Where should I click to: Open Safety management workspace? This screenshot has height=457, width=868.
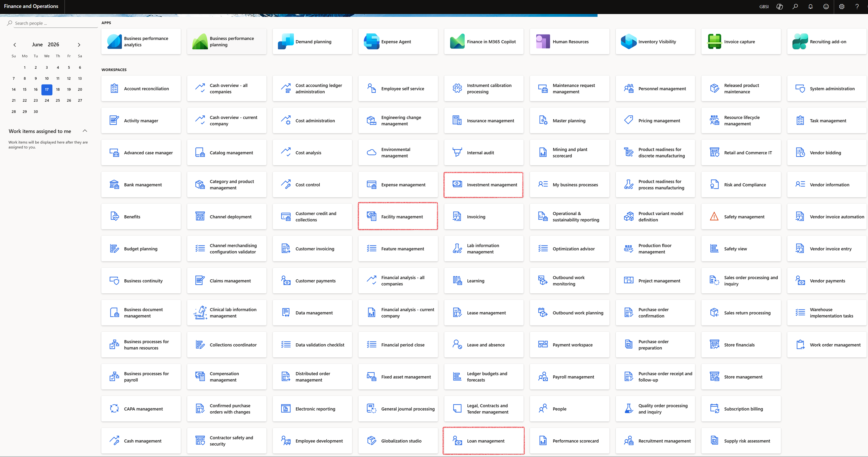coord(741,217)
